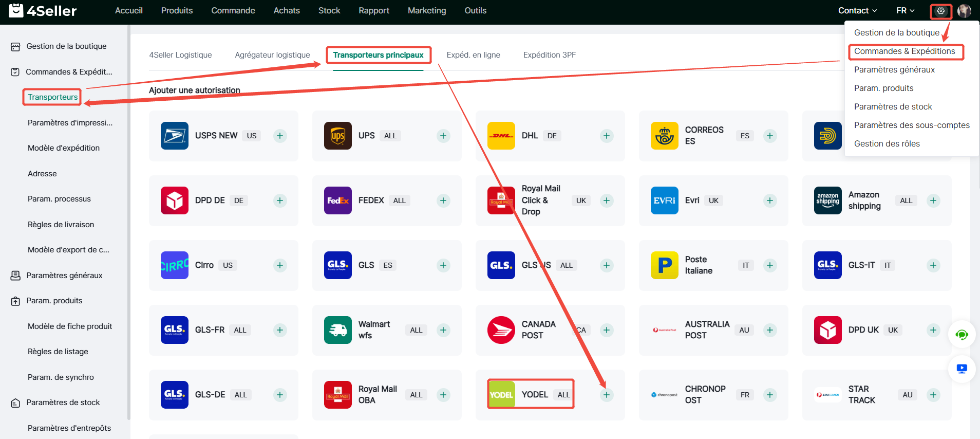Add STAR TRACK AU with plus icon
This screenshot has height=439, width=980.
coord(933,395)
